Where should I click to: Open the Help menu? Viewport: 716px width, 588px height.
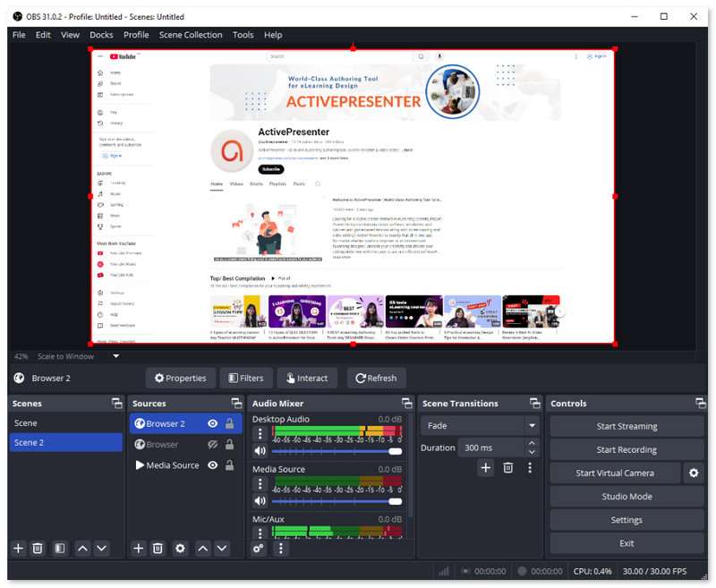click(x=273, y=35)
